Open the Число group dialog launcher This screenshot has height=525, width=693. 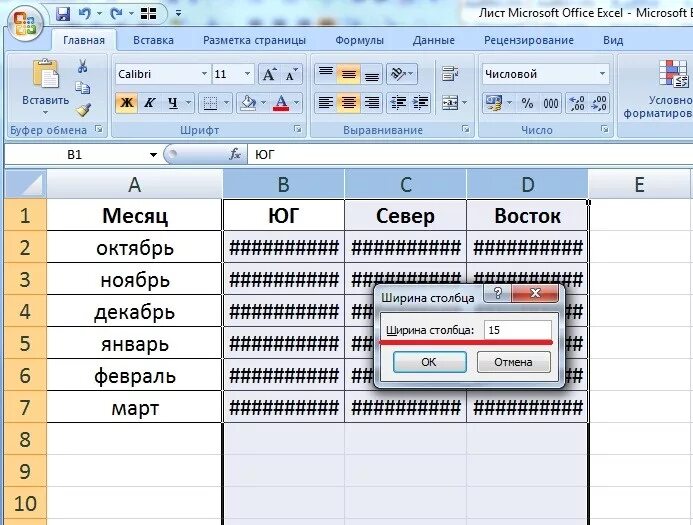(x=604, y=129)
